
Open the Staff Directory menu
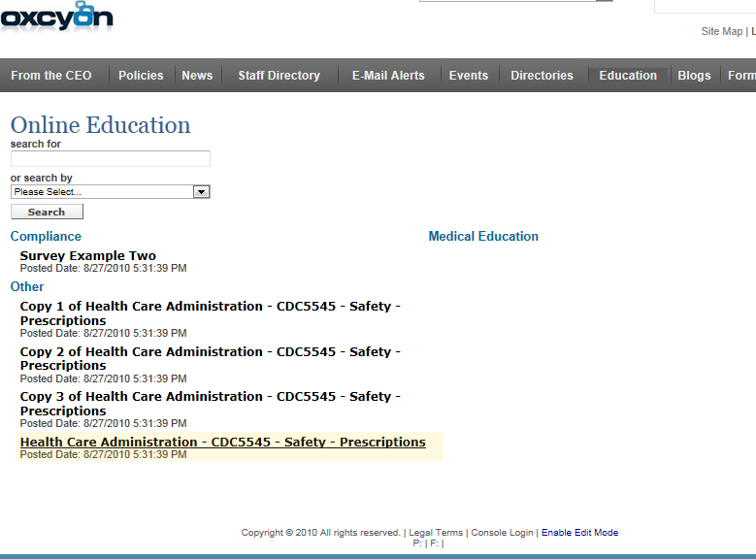(279, 76)
